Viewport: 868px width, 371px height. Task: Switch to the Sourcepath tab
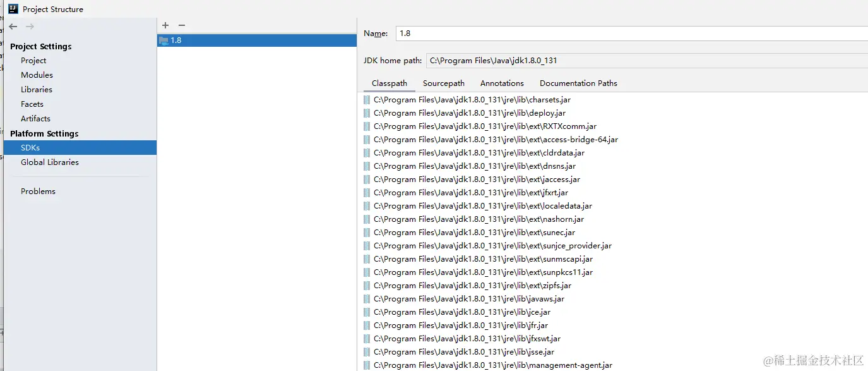(444, 83)
